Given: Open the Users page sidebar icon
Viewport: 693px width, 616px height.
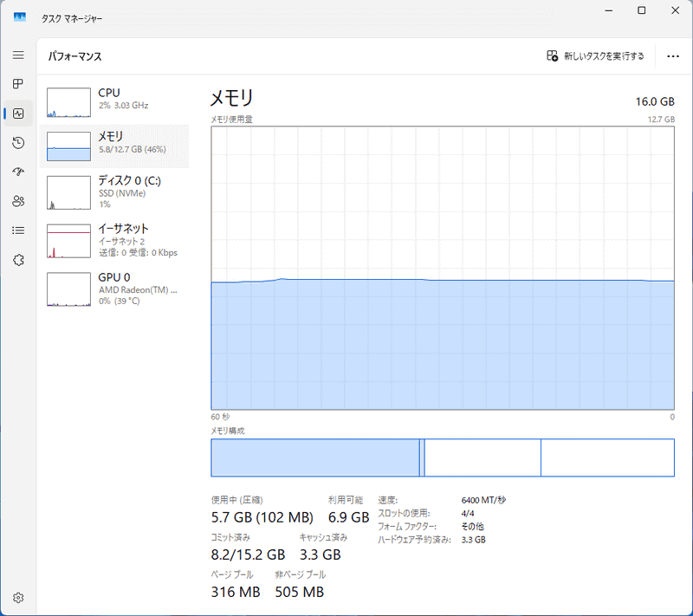Looking at the screenshot, I should (18, 201).
